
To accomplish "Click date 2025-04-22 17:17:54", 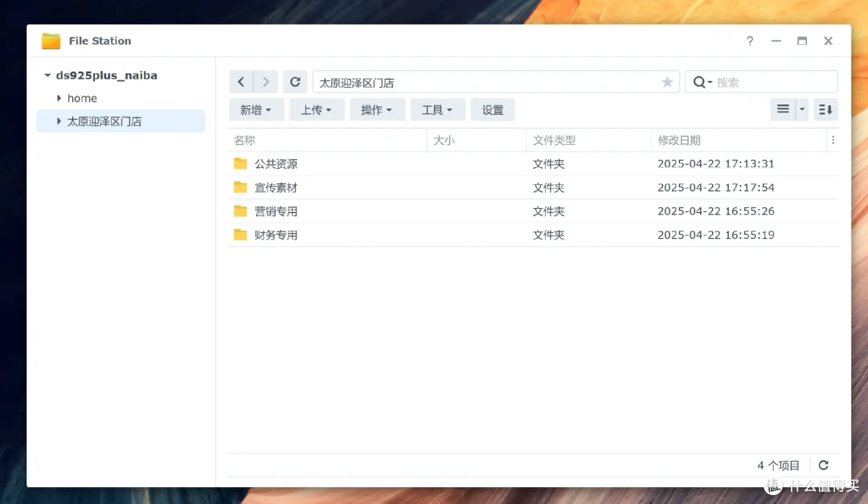I will coord(716,187).
